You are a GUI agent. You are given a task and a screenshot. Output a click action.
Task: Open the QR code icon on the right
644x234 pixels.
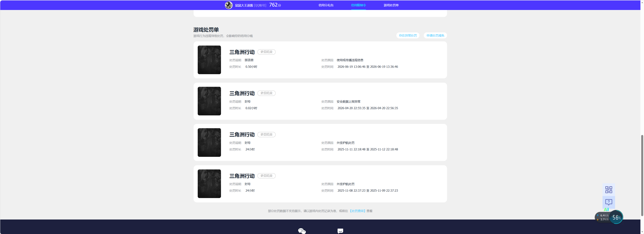click(609, 190)
